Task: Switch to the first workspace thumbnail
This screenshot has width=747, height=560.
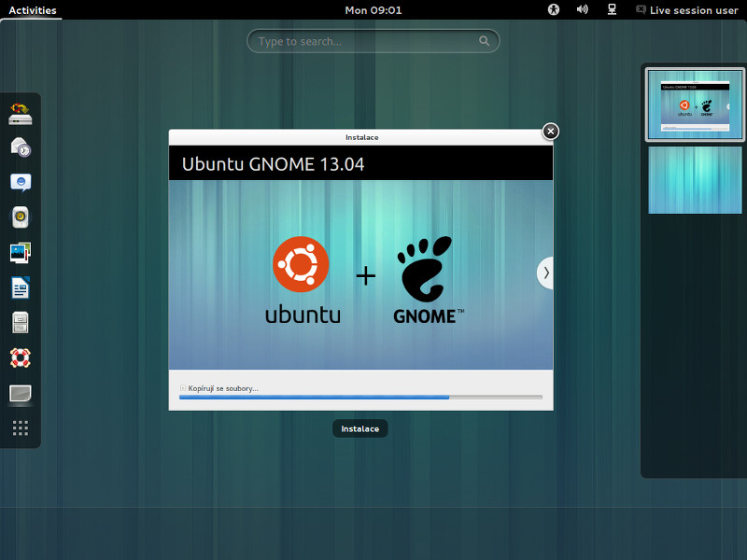Action: 695,105
